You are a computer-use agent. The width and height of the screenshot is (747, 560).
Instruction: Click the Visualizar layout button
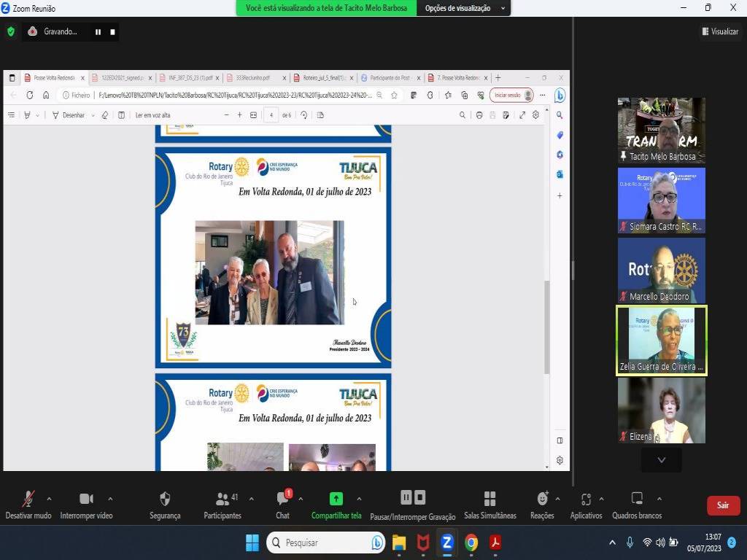(x=720, y=31)
